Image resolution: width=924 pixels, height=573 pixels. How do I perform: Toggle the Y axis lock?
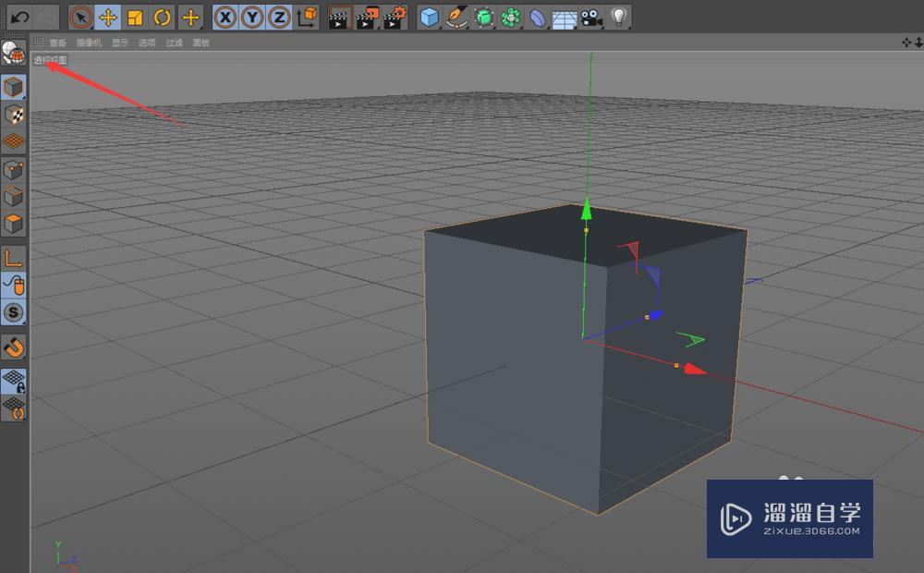(252, 18)
